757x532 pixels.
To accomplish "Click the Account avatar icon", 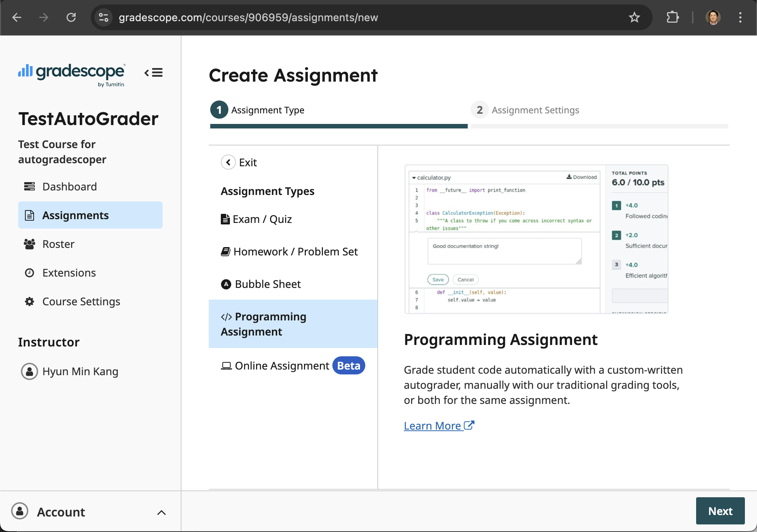I will (x=19, y=512).
